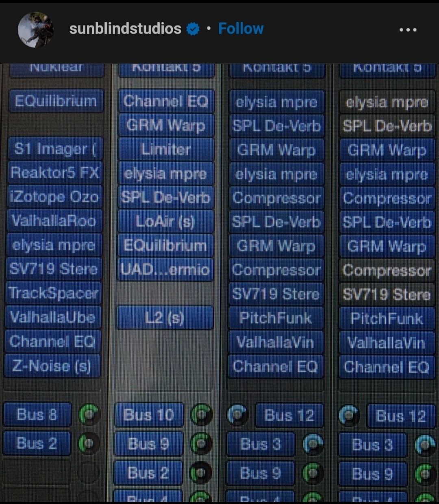Image resolution: width=439 pixels, height=504 pixels.
Task: Click the green knob beside Bus 9 under Bus 10
Action: [x=201, y=444]
